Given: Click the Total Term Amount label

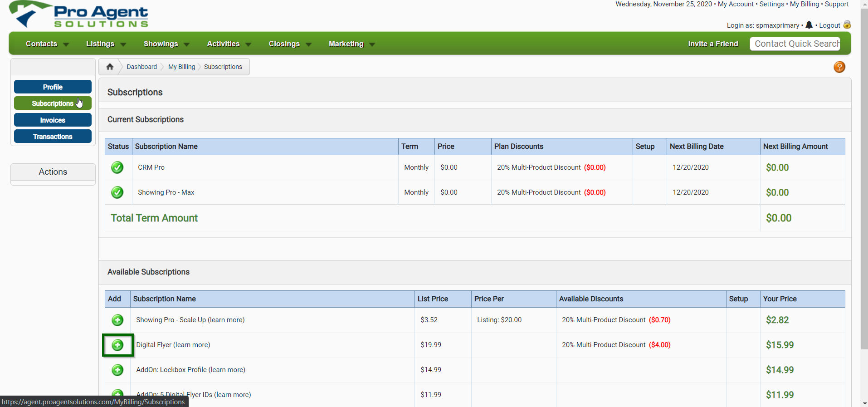Looking at the screenshot, I should tap(154, 218).
